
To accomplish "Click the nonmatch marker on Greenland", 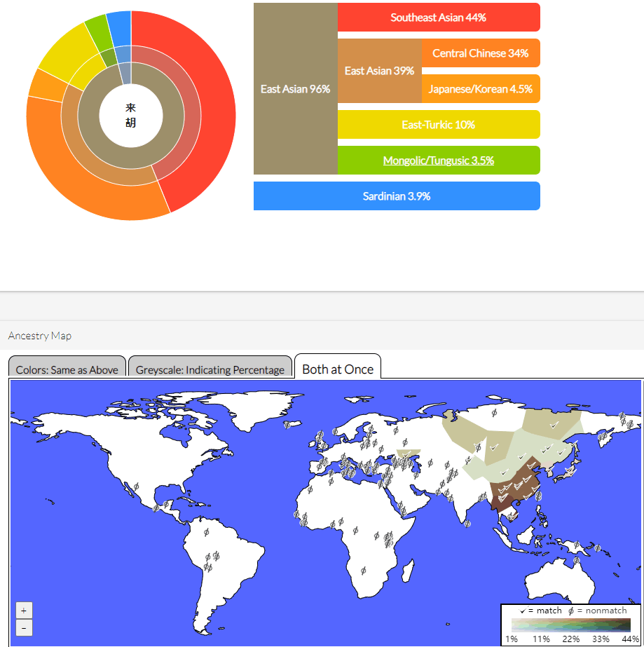I will [287, 424].
